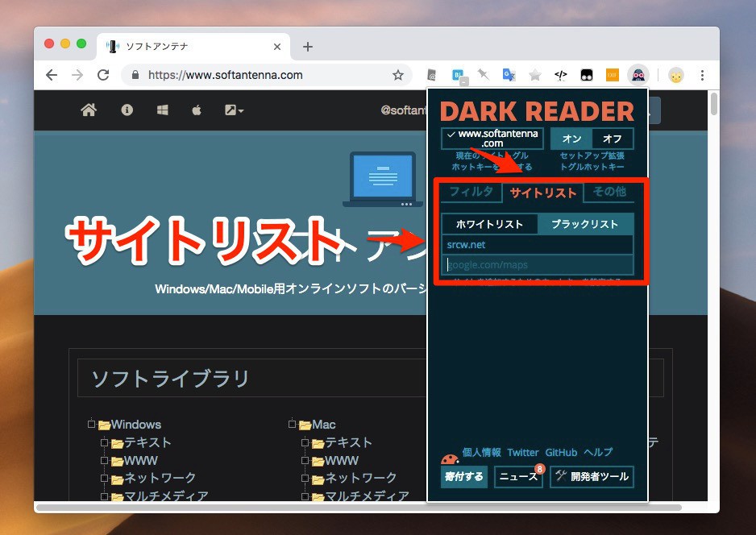
Task: Reload the page with the refresh icon
Action: (103, 75)
